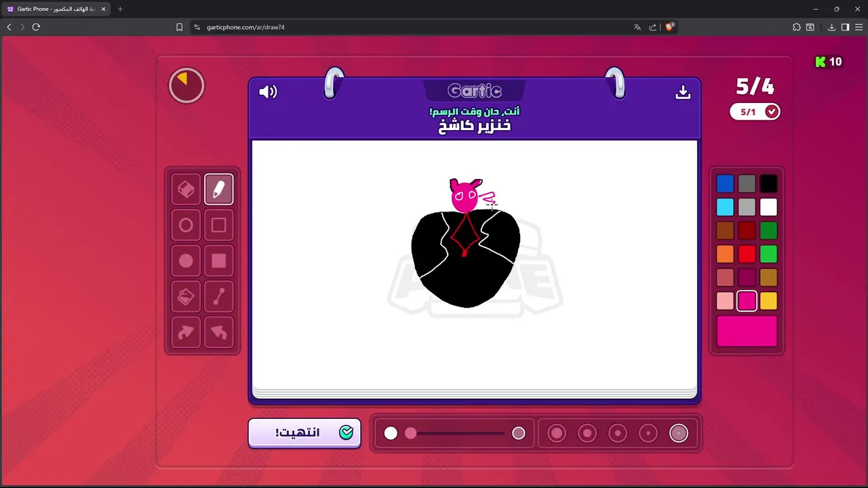
Task: Pick the golden brown color swatch
Action: [x=768, y=278]
